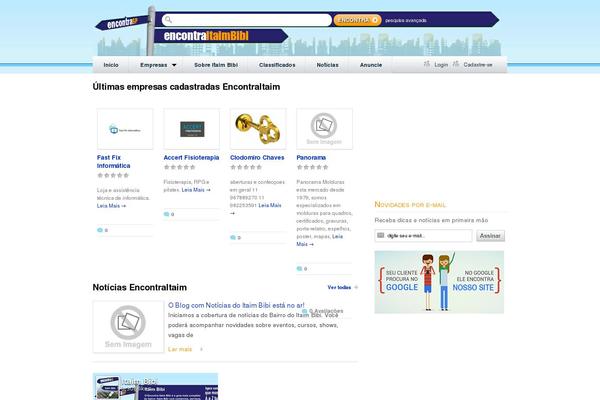This screenshot has height=400, width=600.
Task: Open the Blog com Notícias do Itaim Bibi headline
Action: pyautogui.click(x=236, y=305)
